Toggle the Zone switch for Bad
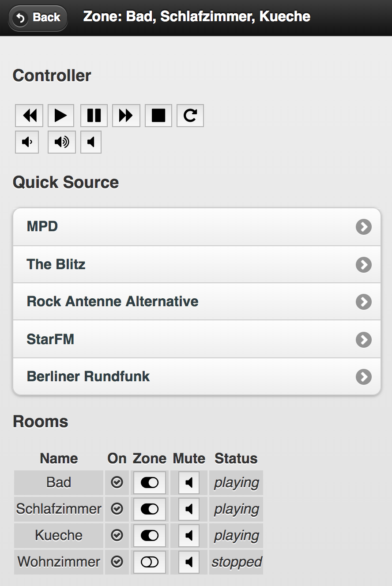Image resolution: width=392 pixels, height=586 pixels. [150, 483]
